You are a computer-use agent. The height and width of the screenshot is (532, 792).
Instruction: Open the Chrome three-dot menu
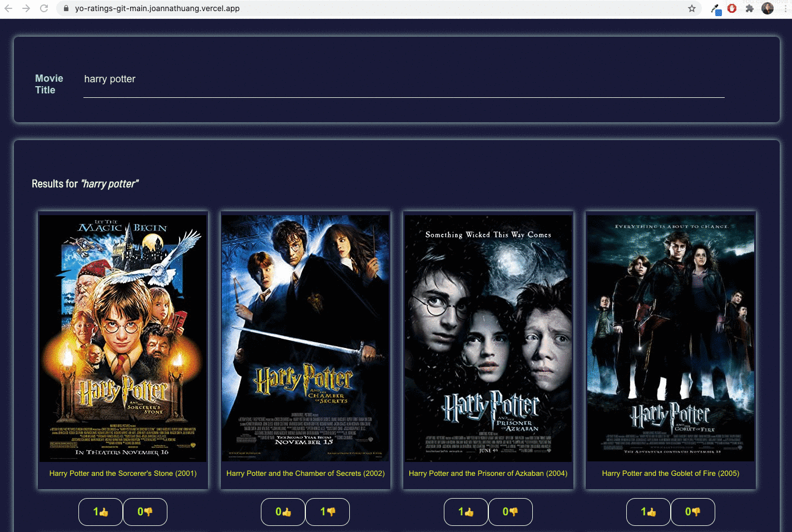[785, 8]
